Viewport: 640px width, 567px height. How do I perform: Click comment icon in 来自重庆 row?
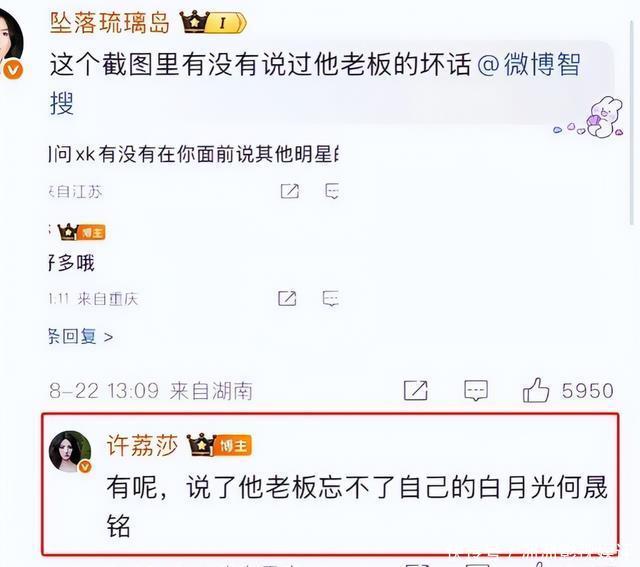(x=331, y=298)
